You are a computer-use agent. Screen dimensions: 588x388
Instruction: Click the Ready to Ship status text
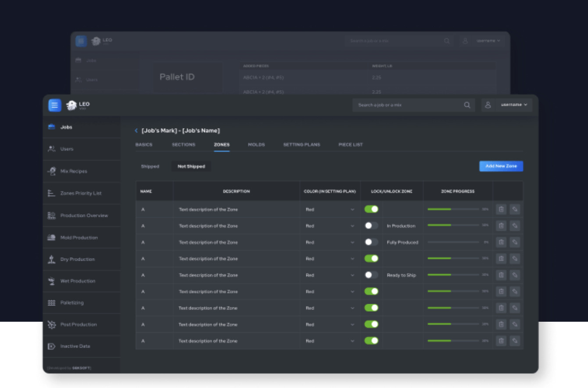point(402,275)
